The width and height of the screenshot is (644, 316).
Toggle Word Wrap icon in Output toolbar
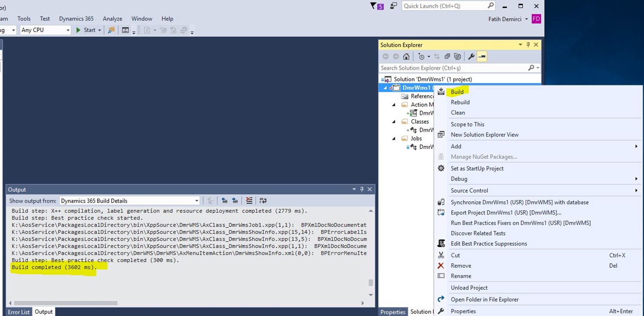click(x=263, y=201)
